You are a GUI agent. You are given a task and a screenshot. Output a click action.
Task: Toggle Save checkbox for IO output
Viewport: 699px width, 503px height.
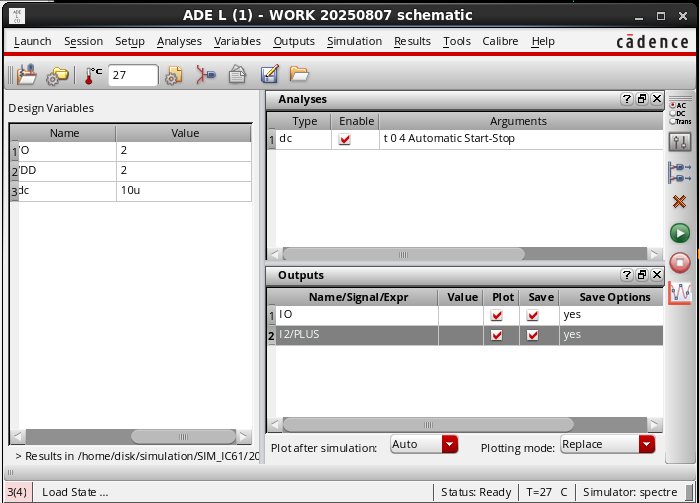533,316
